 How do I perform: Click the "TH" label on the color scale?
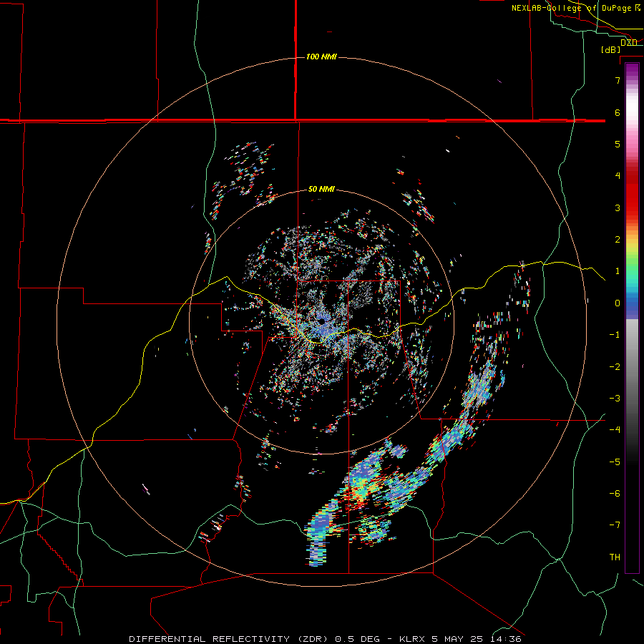(615, 557)
